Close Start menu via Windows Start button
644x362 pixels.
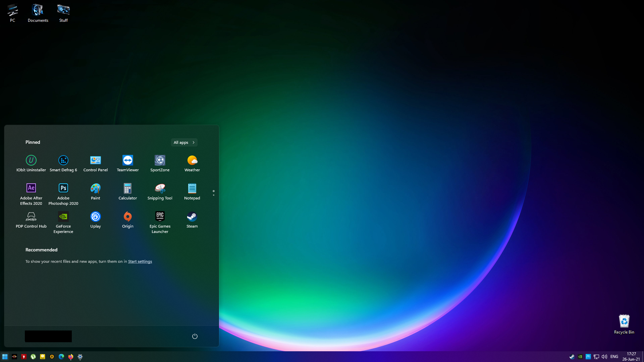pos(5,357)
